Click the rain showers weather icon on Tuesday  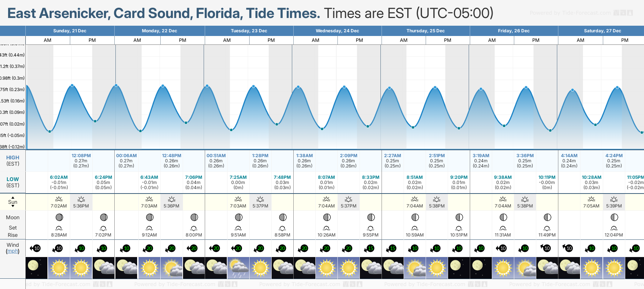tap(238, 268)
